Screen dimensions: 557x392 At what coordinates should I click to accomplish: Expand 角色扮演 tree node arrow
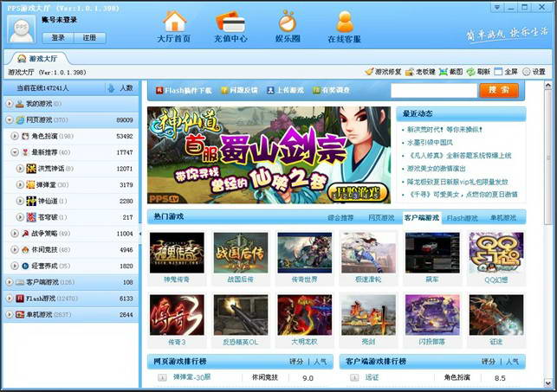[x=15, y=136]
